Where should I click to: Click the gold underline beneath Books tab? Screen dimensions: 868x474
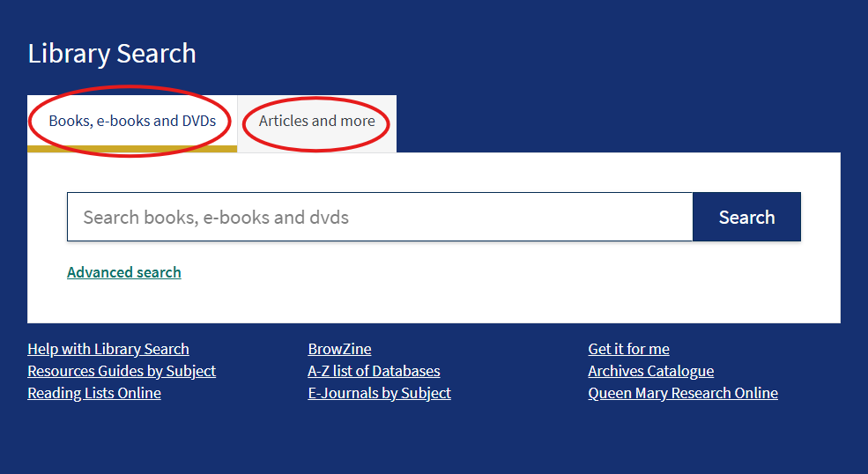(x=132, y=149)
